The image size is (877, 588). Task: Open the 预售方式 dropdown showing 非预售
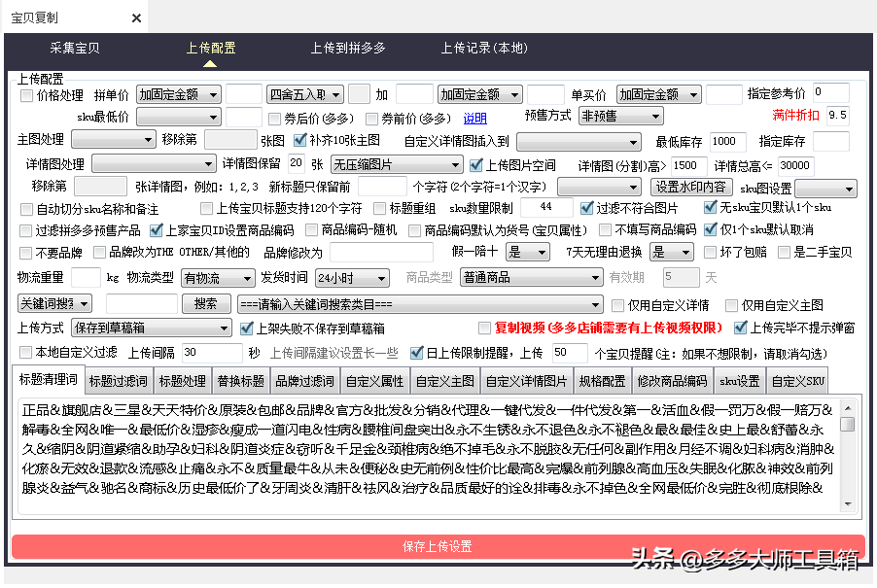pyautogui.click(x=620, y=115)
